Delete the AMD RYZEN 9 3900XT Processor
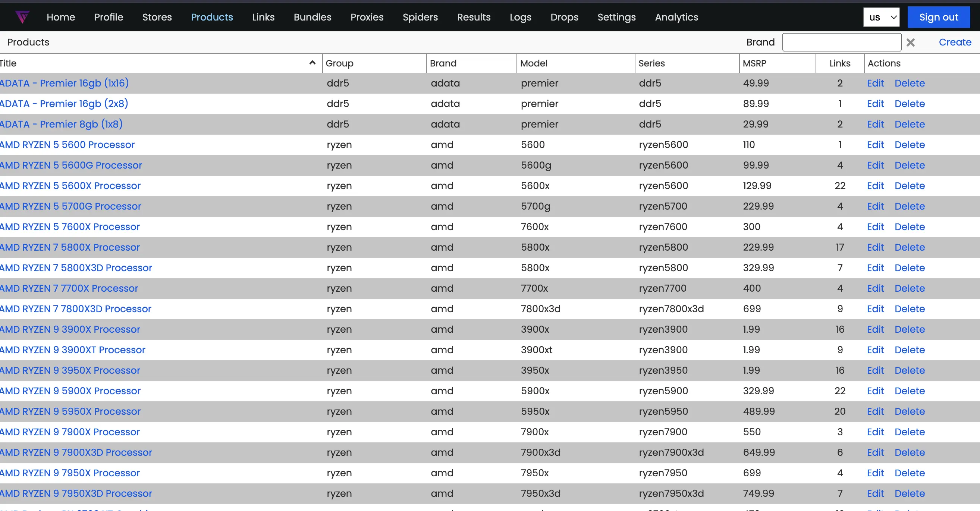This screenshot has height=511, width=980. (909, 350)
